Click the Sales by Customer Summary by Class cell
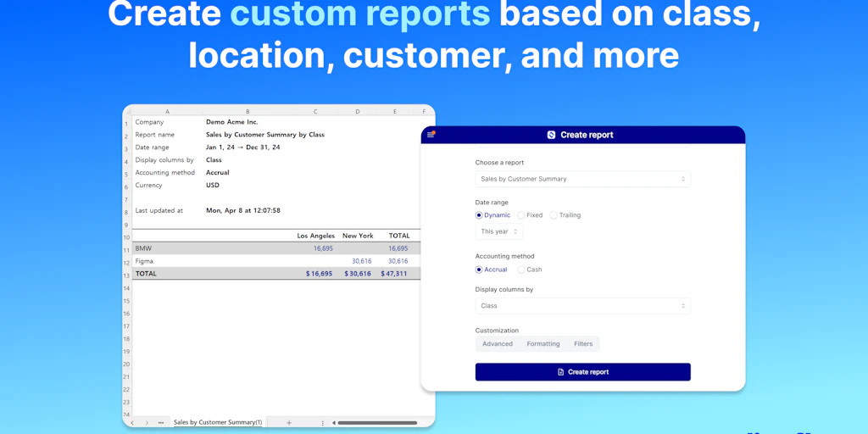This screenshot has width=868, height=434. pyautogui.click(x=265, y=135)
